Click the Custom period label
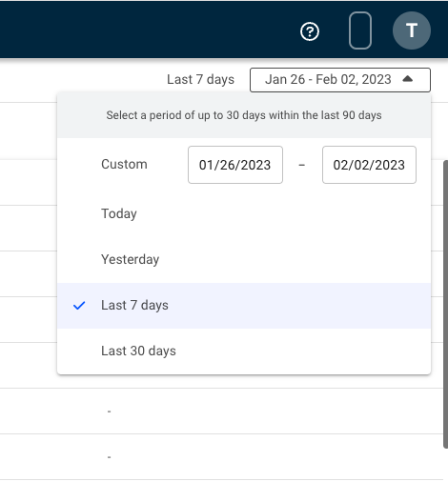 coord(124,164)
